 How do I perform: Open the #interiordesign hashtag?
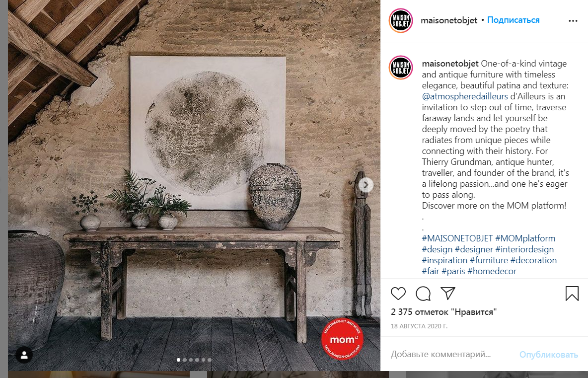coord(524,249)
